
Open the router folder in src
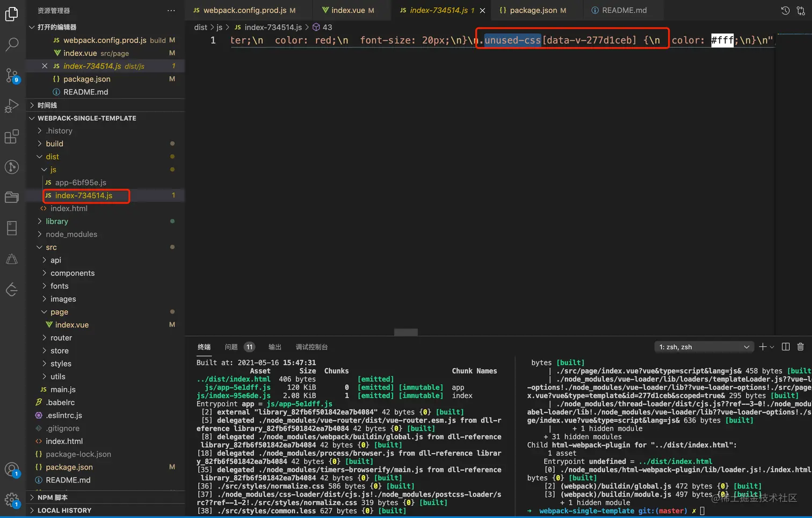pyautogui.click(x=106, y=338)
